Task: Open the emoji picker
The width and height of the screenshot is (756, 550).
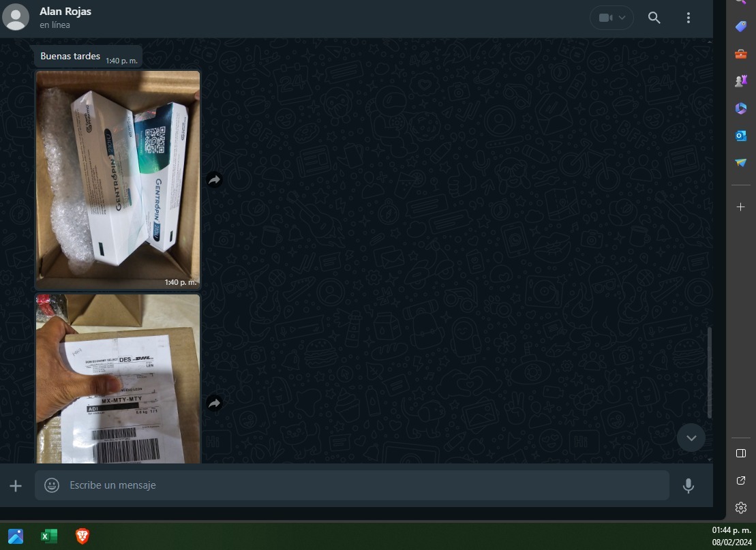Action: [x=52, y=485]
